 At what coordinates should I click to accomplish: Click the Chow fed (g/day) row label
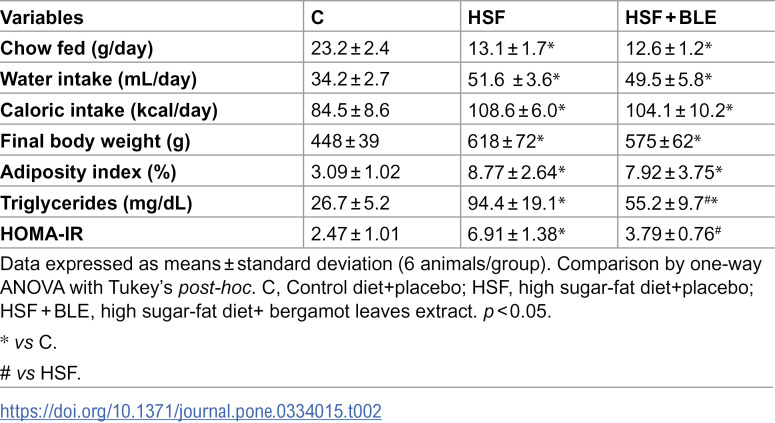pos(77,48)
